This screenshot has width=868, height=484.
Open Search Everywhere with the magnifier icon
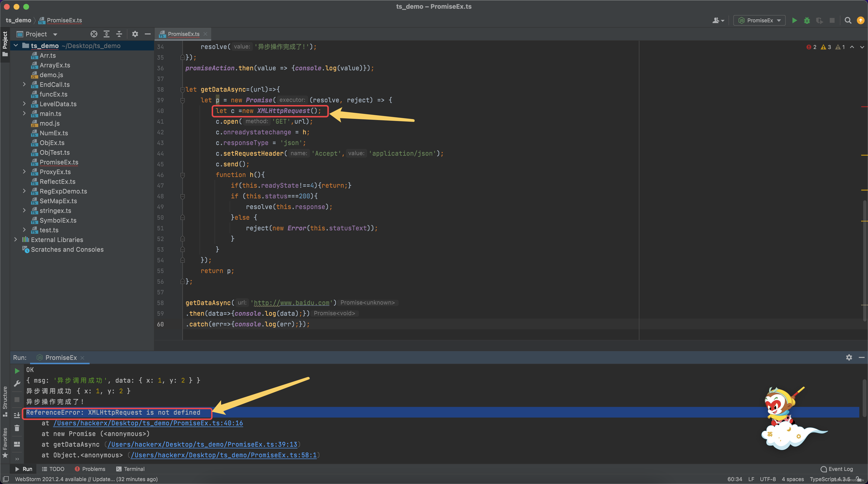[x=848, y=20]
